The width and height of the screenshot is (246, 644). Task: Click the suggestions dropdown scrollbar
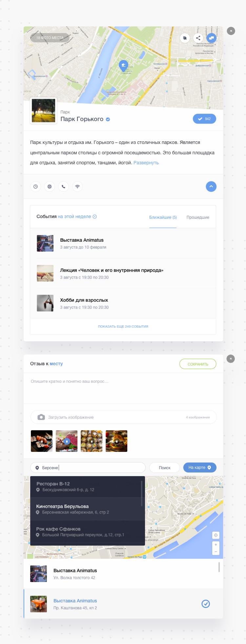(142, 493)
